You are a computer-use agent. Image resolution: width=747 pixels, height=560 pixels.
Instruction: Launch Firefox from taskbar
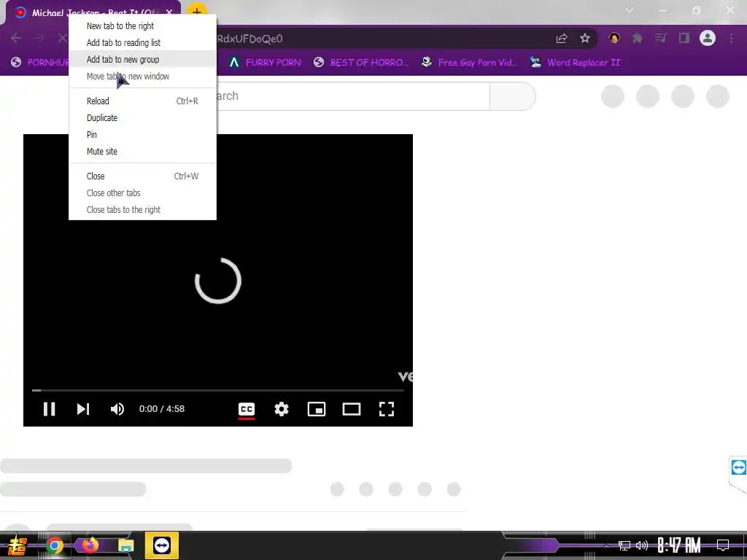tap(90, 545)
